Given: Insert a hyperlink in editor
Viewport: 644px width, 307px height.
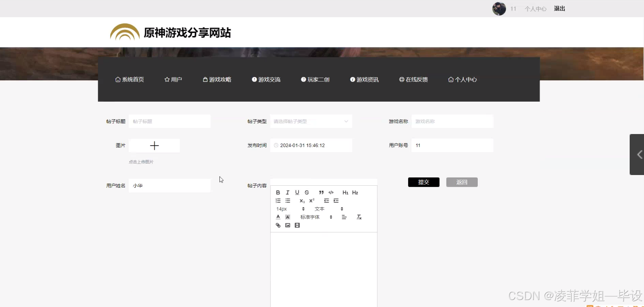Looking at the screenshot, I should coord(278,225).
